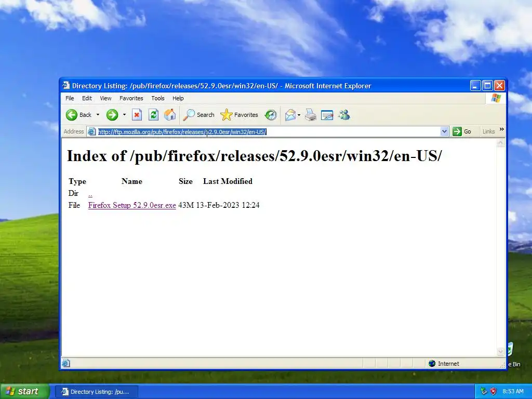Stop page loading with the red X icon
The width and height of the screenshot is (532, 399).
coord(137,115)
